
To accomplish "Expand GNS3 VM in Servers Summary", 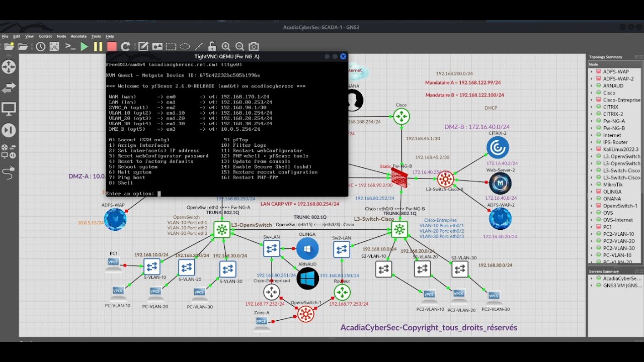I will click(592, 285).
